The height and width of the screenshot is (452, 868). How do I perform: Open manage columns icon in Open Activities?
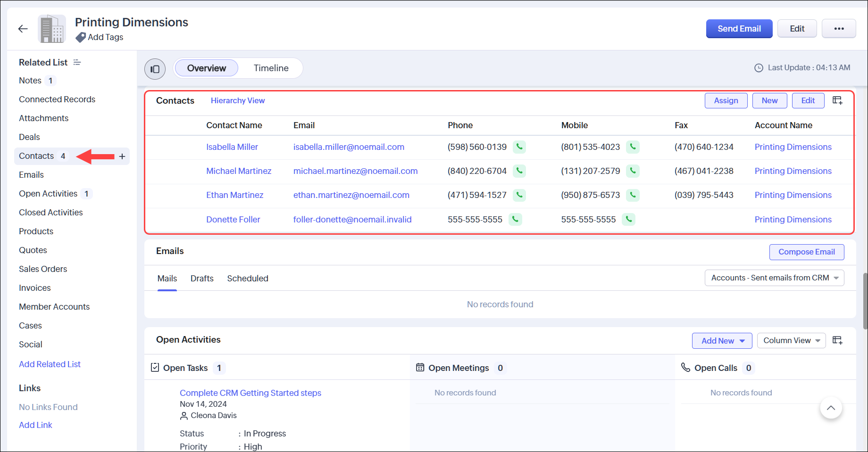click(837, 340)
